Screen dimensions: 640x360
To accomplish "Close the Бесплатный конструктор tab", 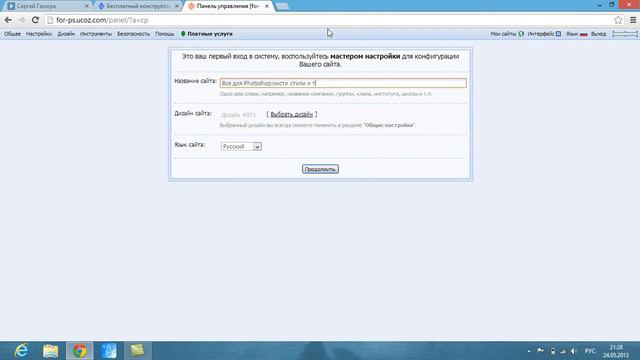I will tap(177, 6).
